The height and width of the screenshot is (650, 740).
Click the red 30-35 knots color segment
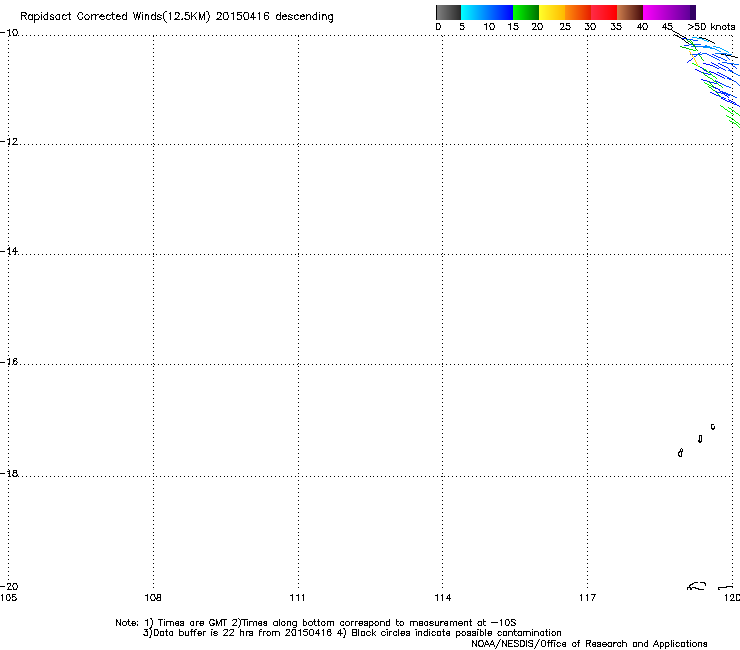[x=604, y=12]
